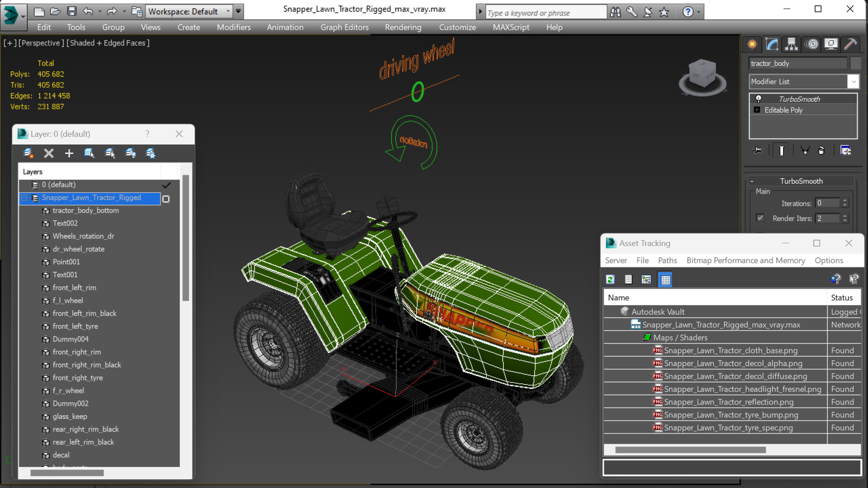Open the Modifiers menu
Screen dimensions: 868x488
click(x=234, y=28)
